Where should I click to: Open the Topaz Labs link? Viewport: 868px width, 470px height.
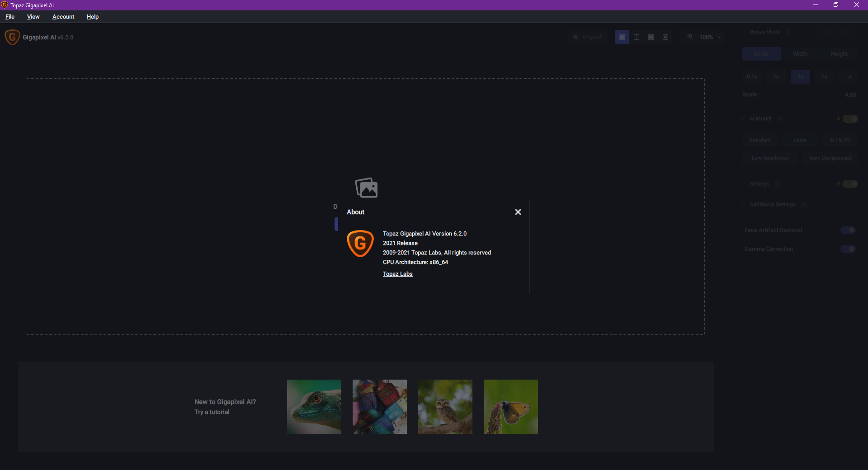(398, 274)
